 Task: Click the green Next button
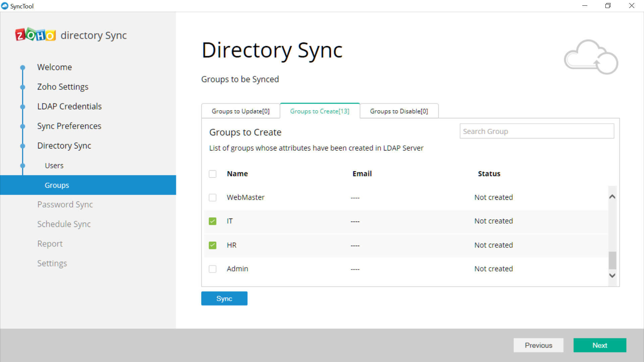[x=599, y=345]
